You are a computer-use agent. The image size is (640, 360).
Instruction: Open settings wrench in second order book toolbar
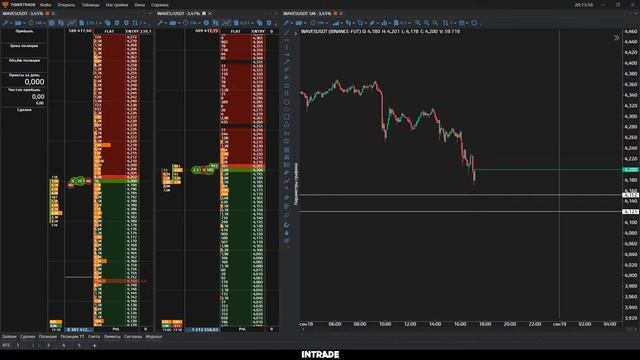(x=161, y=23)
